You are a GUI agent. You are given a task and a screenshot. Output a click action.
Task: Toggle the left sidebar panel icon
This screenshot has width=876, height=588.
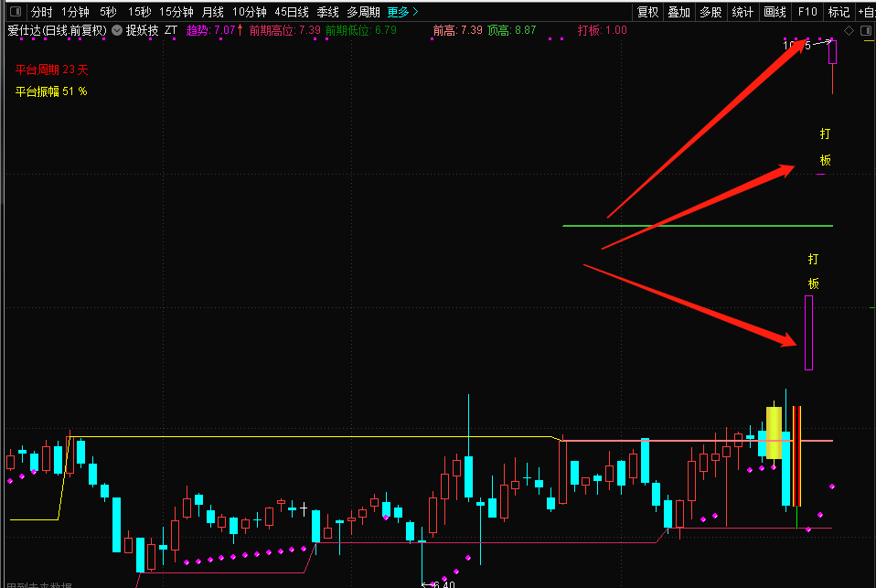16,11
